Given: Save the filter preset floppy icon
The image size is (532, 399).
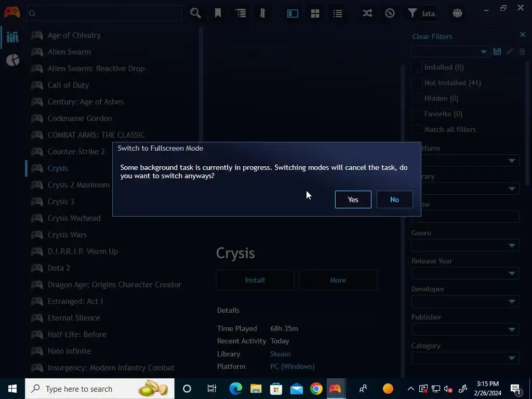Looking at the screenshot, I should coord(497,51).
